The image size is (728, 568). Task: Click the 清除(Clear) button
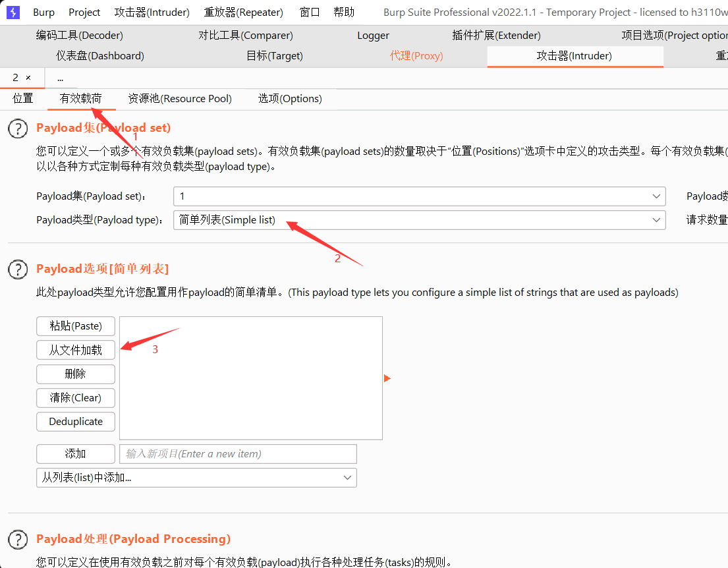pyautogui.click(x=76, y=398)
